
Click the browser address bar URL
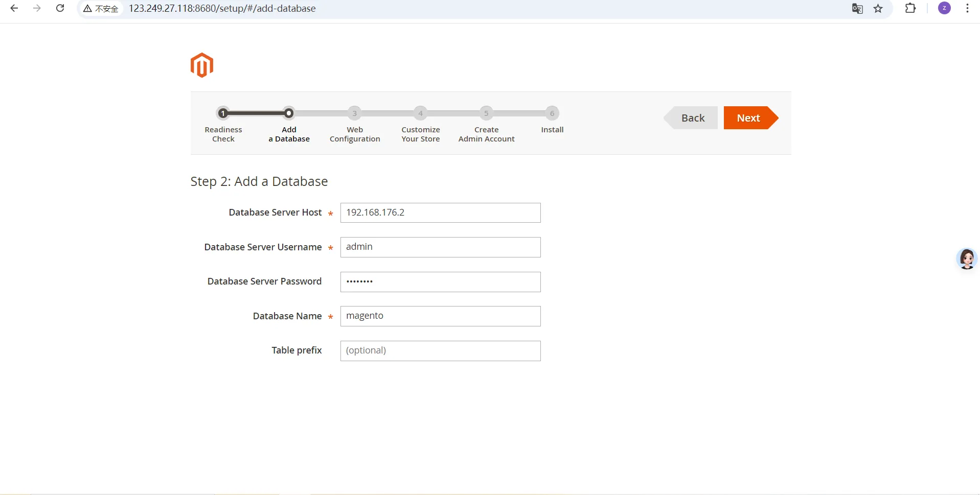222,8
